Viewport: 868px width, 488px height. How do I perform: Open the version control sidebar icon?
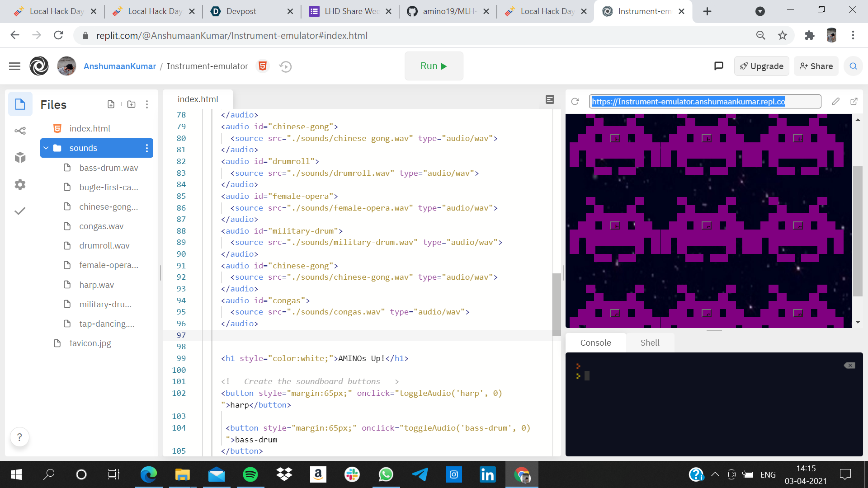[x=20, y=131]
